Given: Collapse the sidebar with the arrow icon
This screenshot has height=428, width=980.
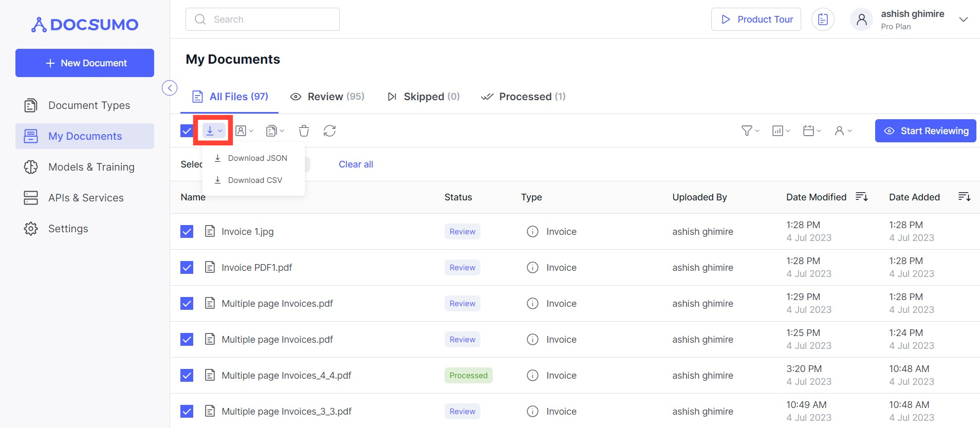Looking at the screenshot, I should click(x=170, y=88).
